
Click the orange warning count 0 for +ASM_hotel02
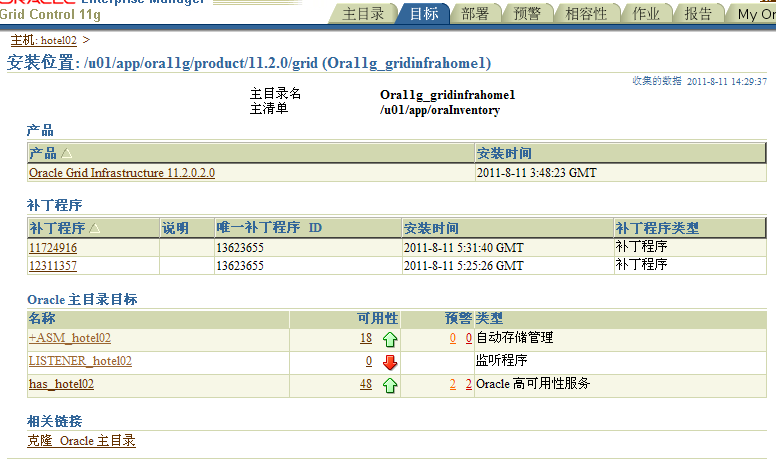coord(453,338)
